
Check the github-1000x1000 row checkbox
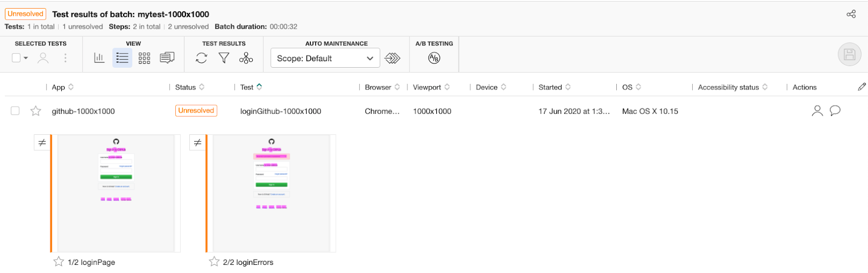[x=15, y=111]
